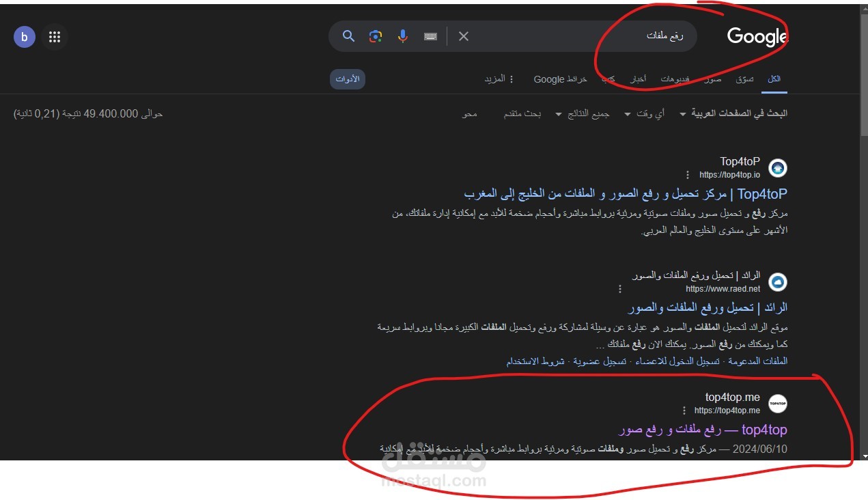Open Google Lens image search

[375, 36]
